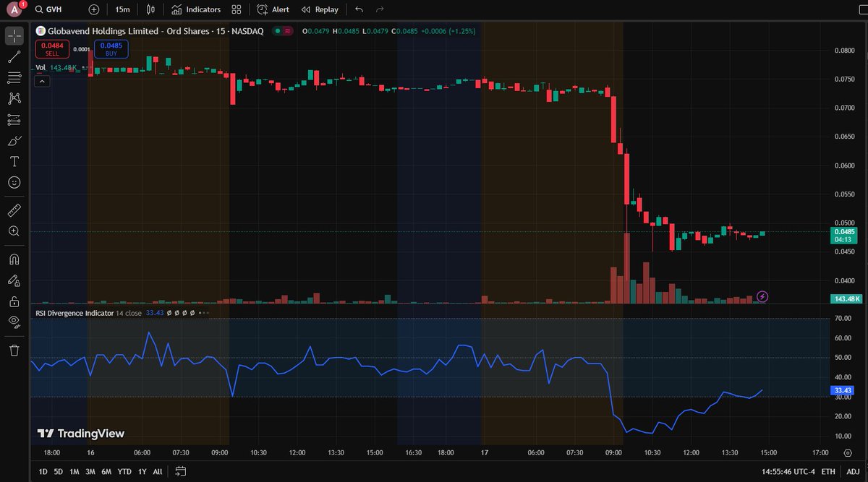Toggle hide all drawings eye icon
The image size is (868, 482).
[x=14, y=322]
